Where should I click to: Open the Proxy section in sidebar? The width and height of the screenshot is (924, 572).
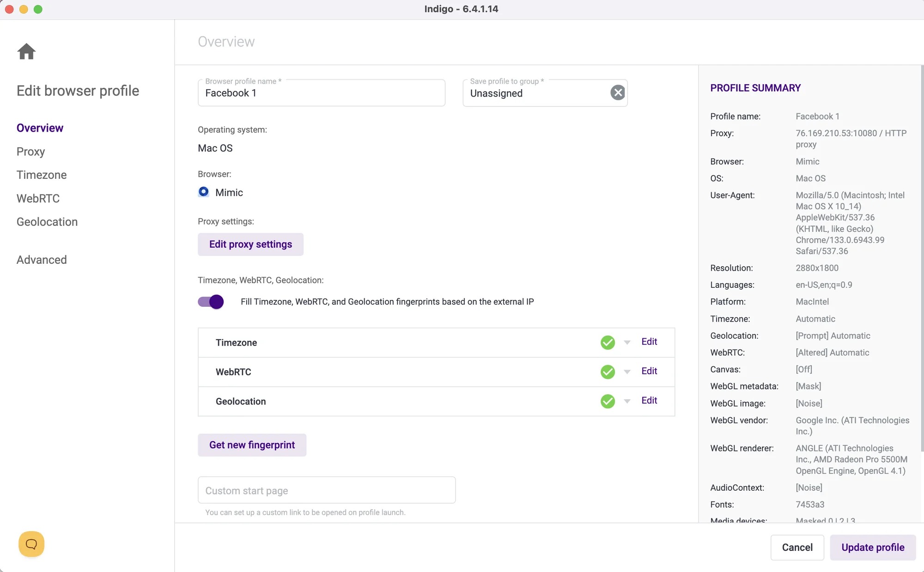[x=30, y=152]
